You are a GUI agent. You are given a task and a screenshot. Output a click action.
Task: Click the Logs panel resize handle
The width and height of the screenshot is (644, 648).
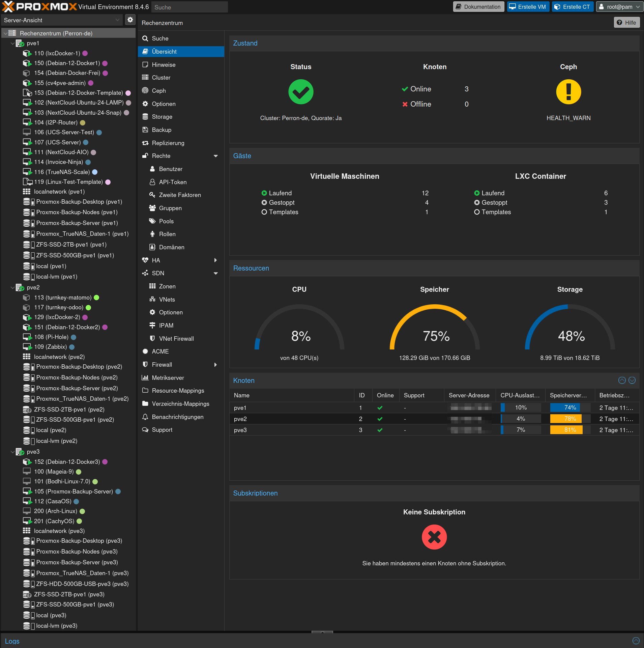(322, 631)
